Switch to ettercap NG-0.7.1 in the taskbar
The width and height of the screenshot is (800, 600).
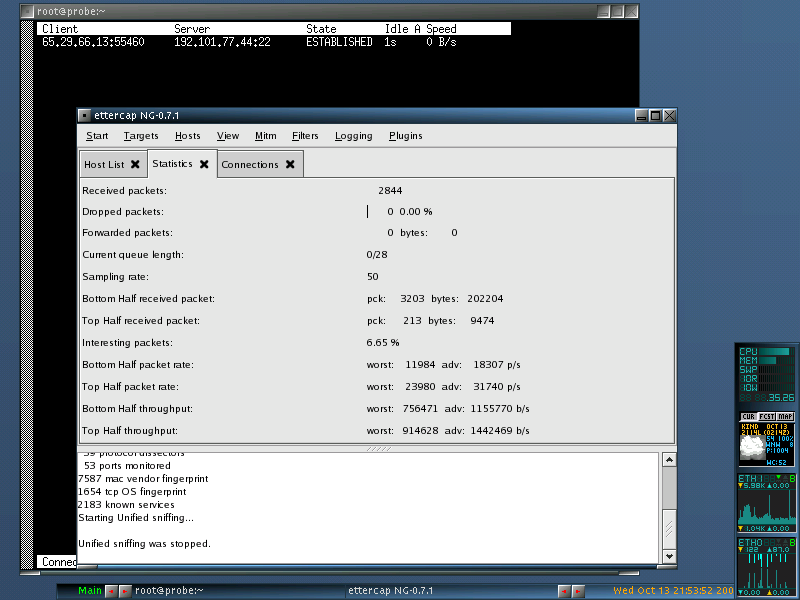390,591
